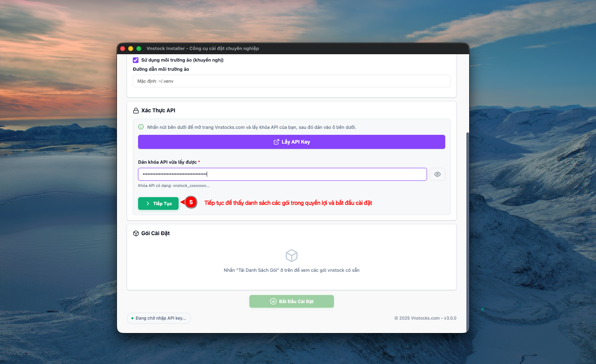Click the "Đang chờ nhập API key" status pill
The width and height of the screenshot is (596, 364).
point(159,318)
